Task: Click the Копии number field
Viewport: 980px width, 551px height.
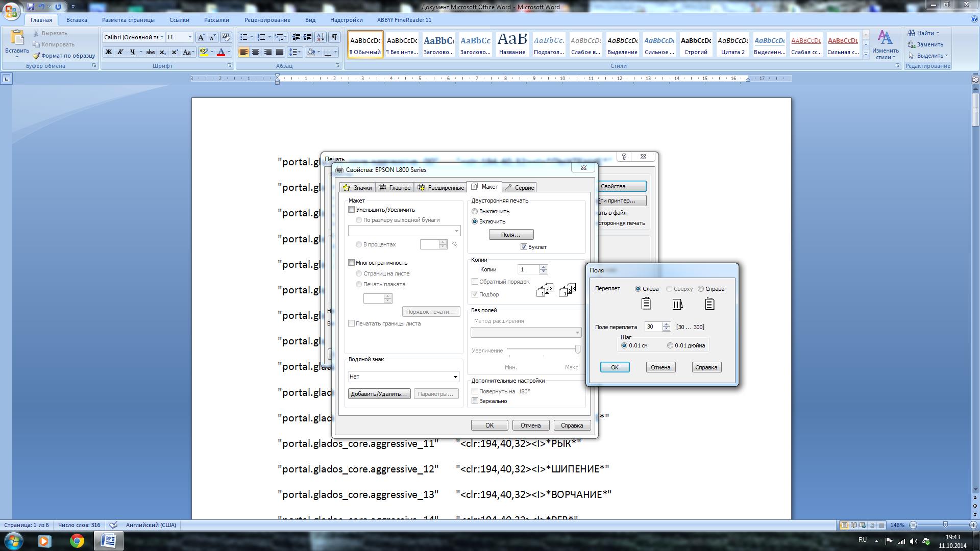Action: (528, 269)
